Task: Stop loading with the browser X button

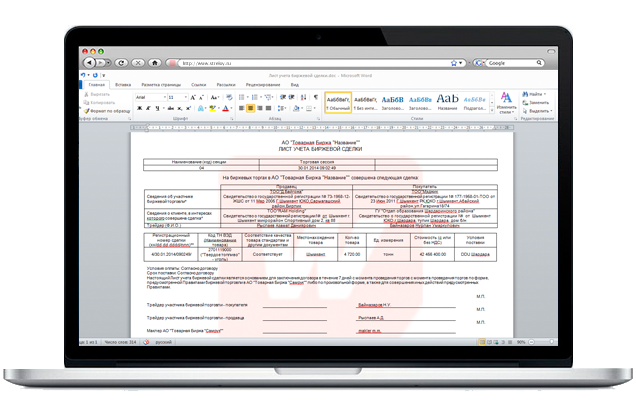Action: [x=138, y=63]
